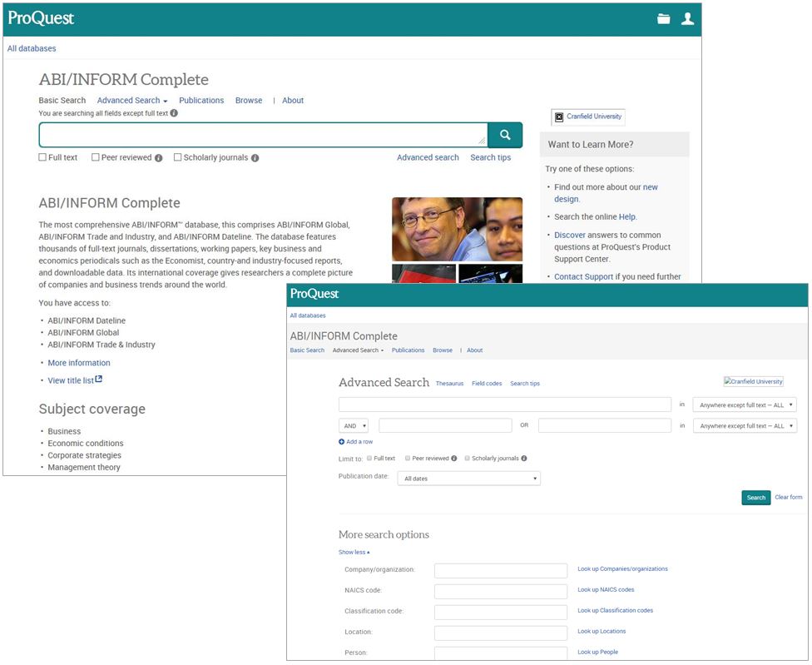This screenshot has height=665, width=812.
Task: Click info icon beside Peer reviewed checkbox
Action: pos(158,158)
